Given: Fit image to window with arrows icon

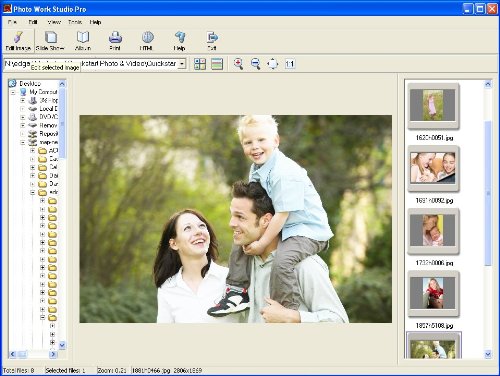Looking at the screenshot, I should pyautogui.click(x=273, y=63).
